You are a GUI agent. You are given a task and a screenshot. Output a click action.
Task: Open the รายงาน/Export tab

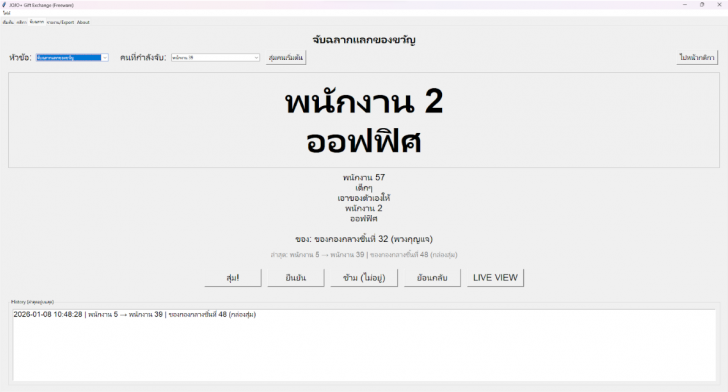[x=60, y=22]
